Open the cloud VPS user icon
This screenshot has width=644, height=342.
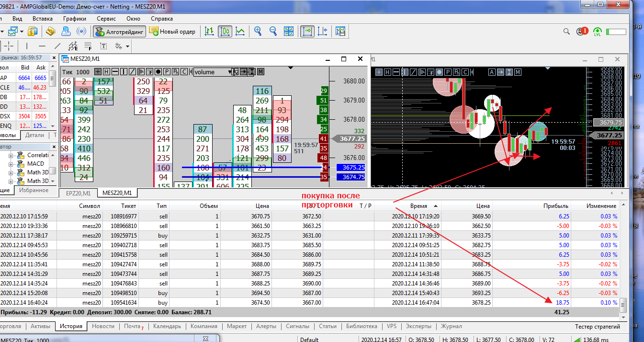[66, 31]
